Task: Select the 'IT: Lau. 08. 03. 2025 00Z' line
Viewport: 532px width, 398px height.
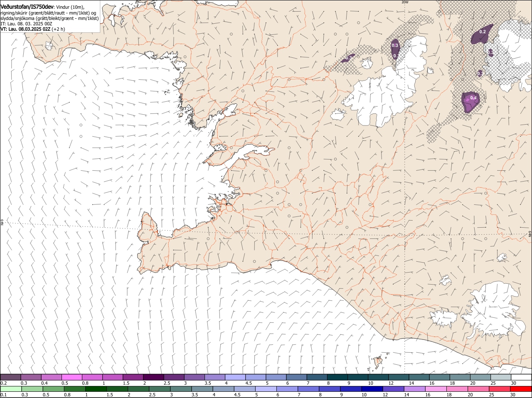Action: 26,24
